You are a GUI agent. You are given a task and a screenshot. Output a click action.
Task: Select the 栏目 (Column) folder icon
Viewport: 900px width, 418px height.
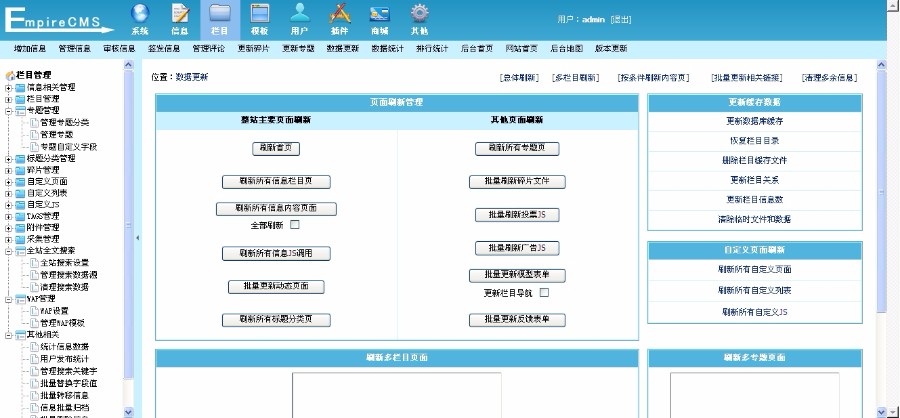(x=220, y=14)
